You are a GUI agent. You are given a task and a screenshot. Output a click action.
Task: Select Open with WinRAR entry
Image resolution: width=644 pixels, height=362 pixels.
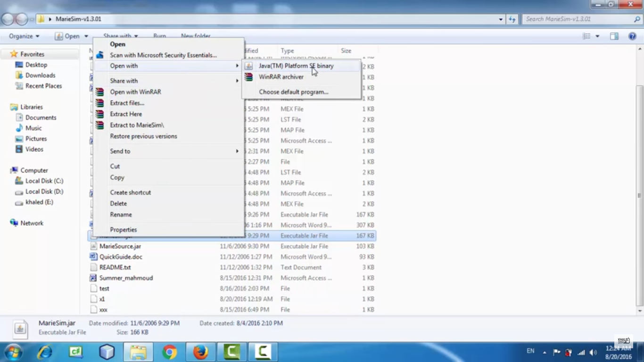tap(135, 92)
